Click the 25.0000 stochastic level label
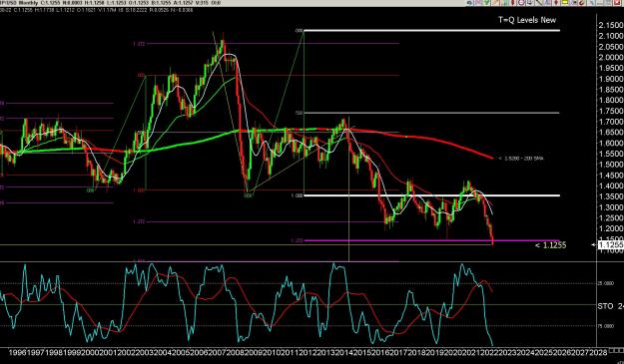 606,283
